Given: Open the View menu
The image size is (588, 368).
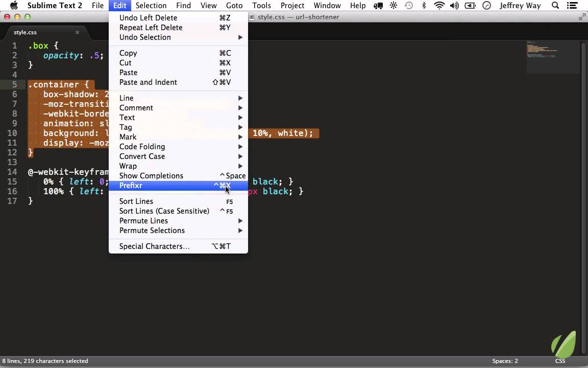Looking at the screenshot, I should click(208, 5).
